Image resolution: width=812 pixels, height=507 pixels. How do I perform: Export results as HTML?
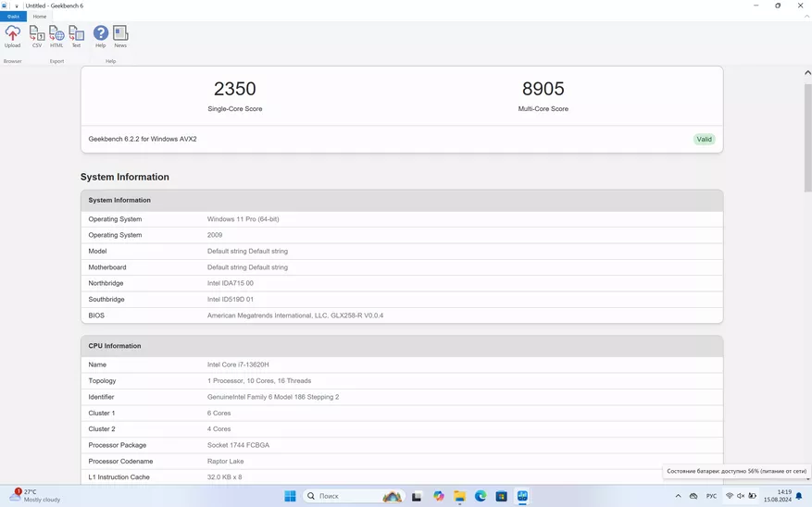(56, 36)
